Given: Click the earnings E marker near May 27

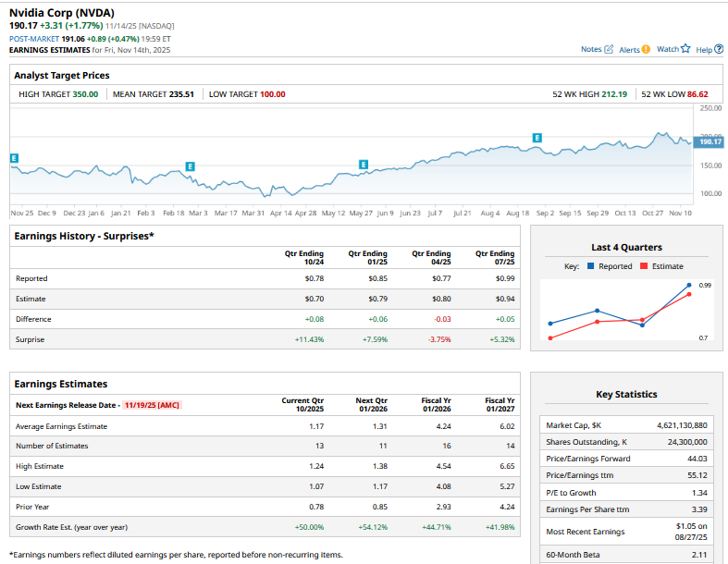Looking at the screenshot, I should (x=363, y=165).
